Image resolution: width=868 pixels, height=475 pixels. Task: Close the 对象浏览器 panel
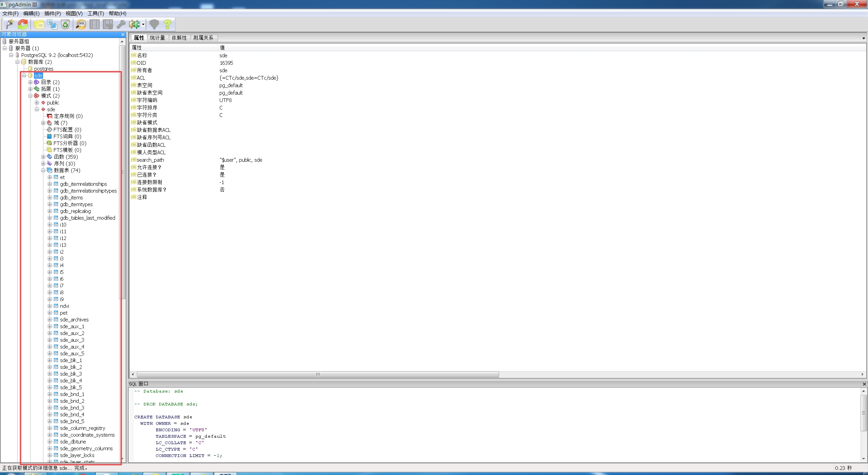pos(123,34)
